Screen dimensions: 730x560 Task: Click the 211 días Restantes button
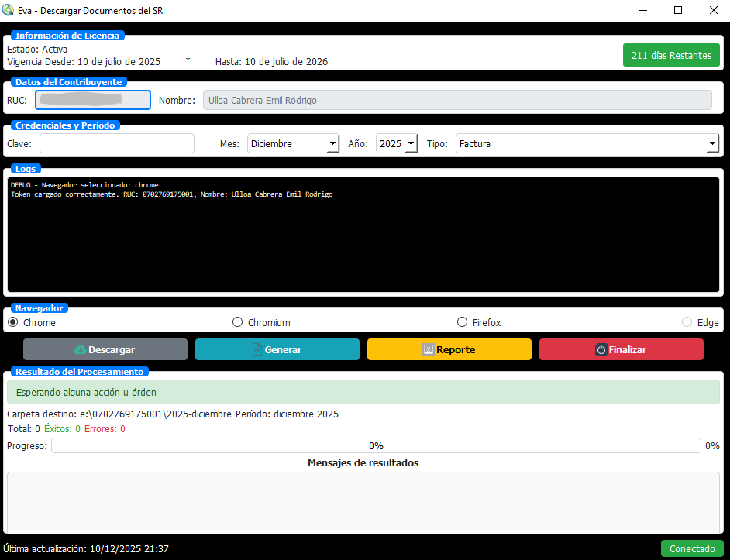coord(671,56)
